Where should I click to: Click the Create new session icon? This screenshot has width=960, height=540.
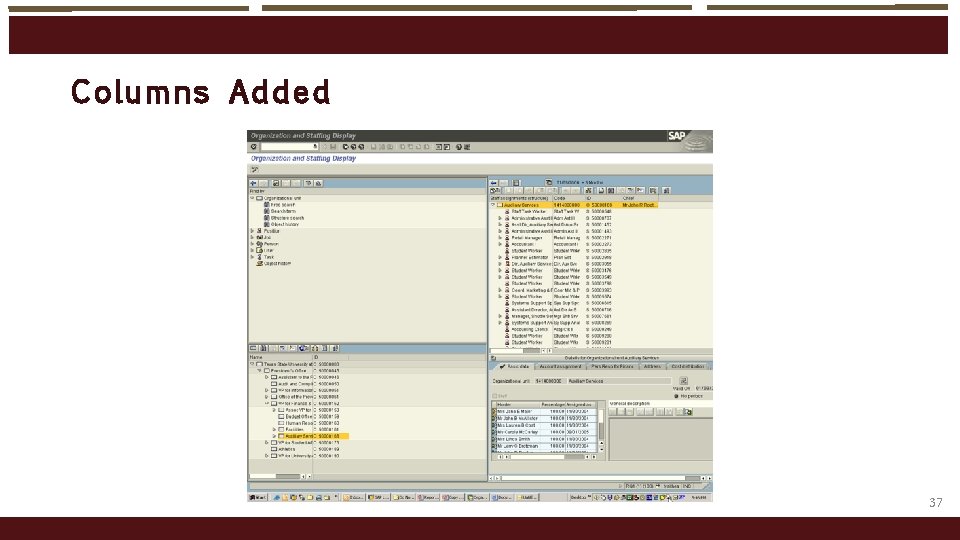(438, 147)
